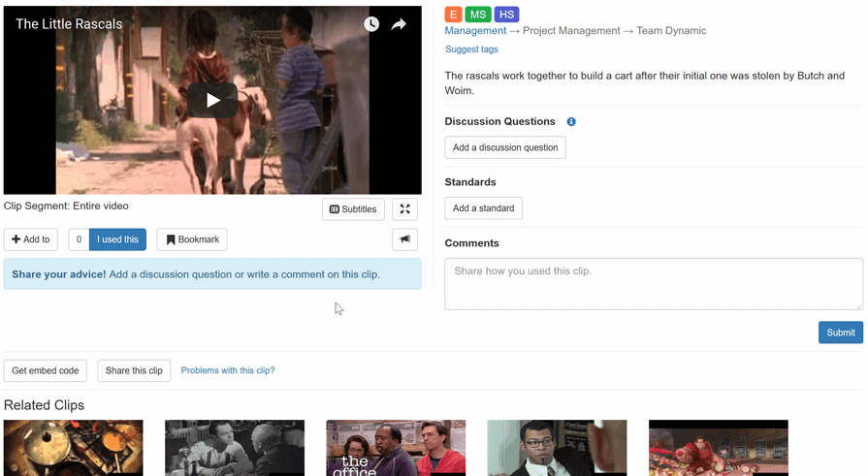Click Team Dynamic breadcrumb text
Viewport: 868px width, 476px height.
[x=671, y=30]
